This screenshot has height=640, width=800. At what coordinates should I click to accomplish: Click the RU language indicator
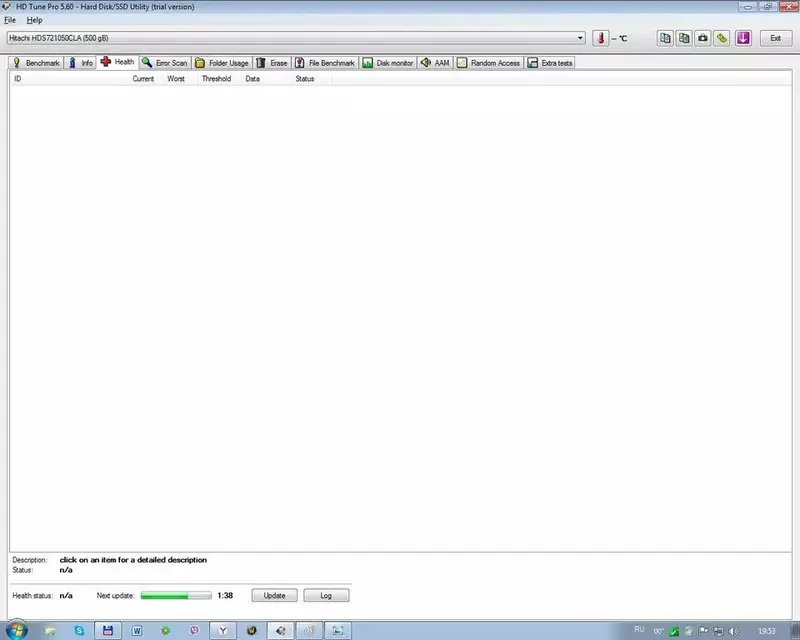point(639,630)
